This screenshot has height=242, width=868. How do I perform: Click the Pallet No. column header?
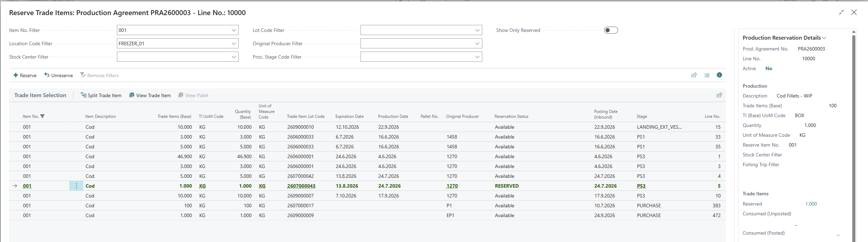pyautogui.click(x=429, y=116)
